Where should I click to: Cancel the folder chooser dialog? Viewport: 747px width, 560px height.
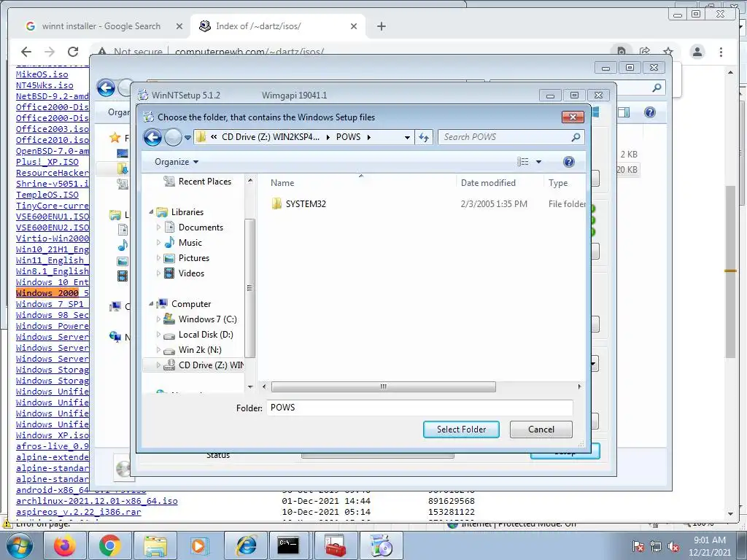point(541,429)
